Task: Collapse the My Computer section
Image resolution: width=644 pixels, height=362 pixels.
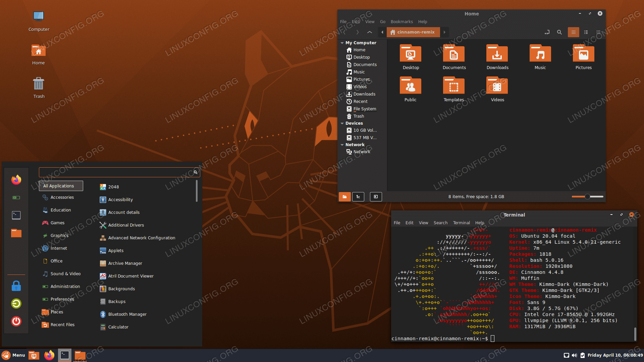Action: (x=342, y=43)
